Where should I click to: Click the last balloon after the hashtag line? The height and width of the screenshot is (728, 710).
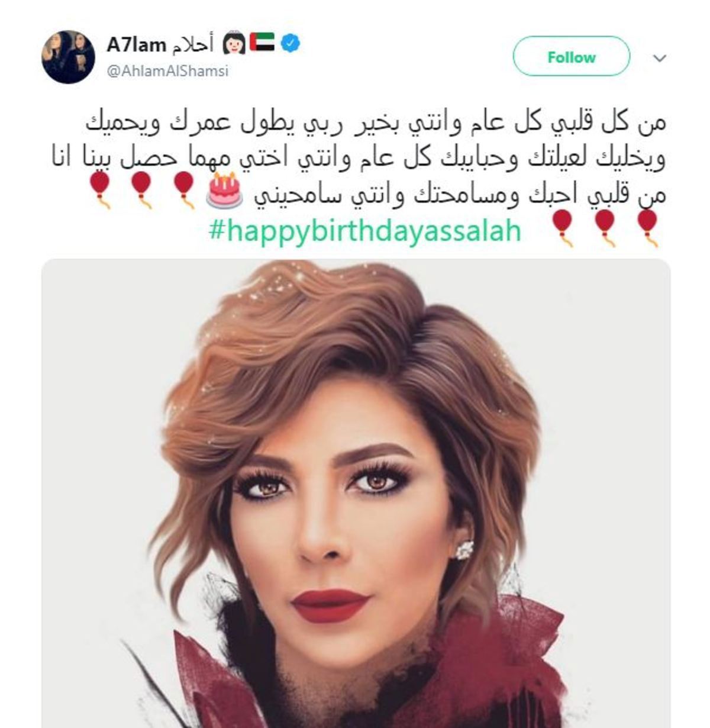(647, 228)
